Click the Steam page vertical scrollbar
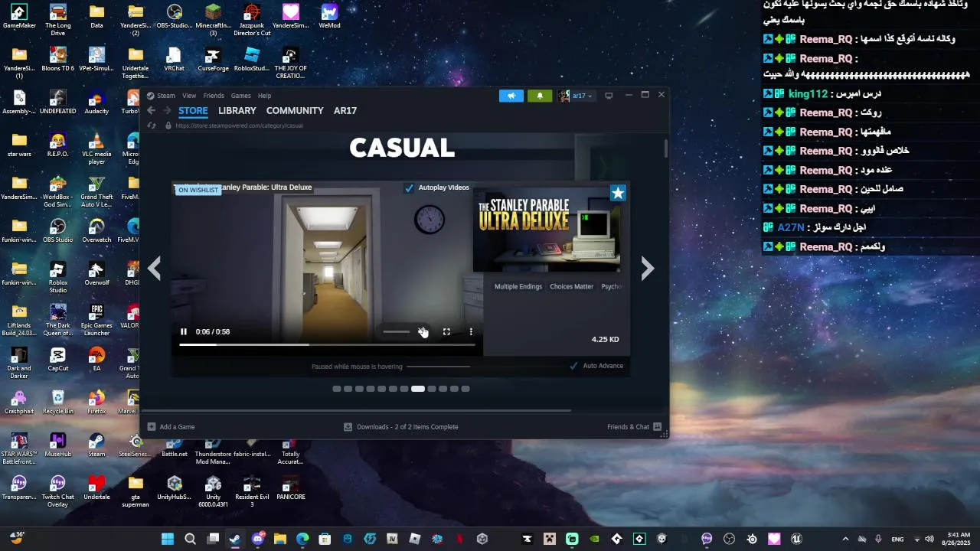 pyautogui.click(x=666, y=149)
